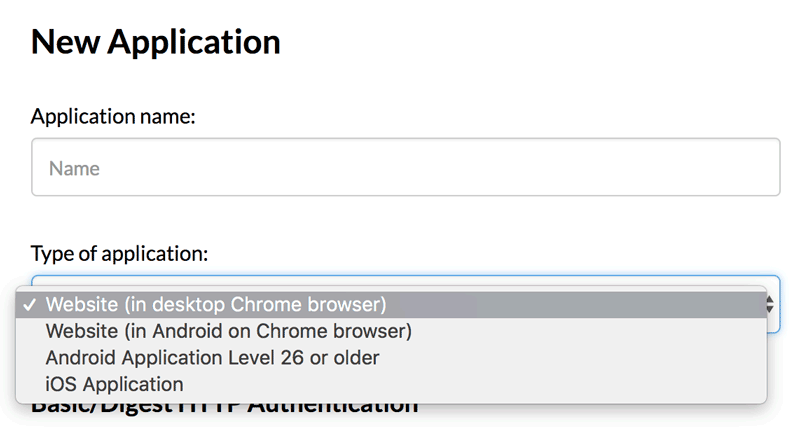Click the "Type of application:" label
The image size is (800, 439).
click(119, 253)
